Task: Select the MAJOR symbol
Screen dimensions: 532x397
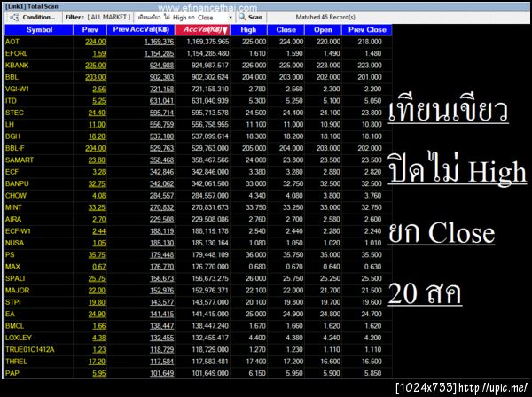Action: pos(18,290)
